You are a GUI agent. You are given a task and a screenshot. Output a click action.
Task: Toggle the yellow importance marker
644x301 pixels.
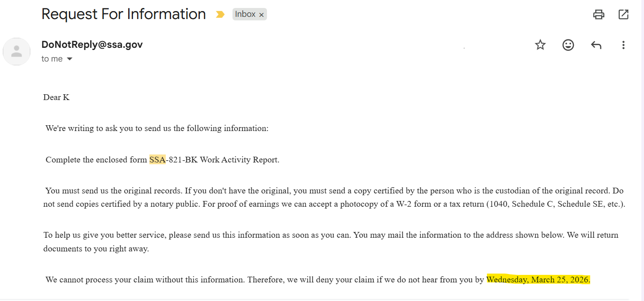coord(220,15)
